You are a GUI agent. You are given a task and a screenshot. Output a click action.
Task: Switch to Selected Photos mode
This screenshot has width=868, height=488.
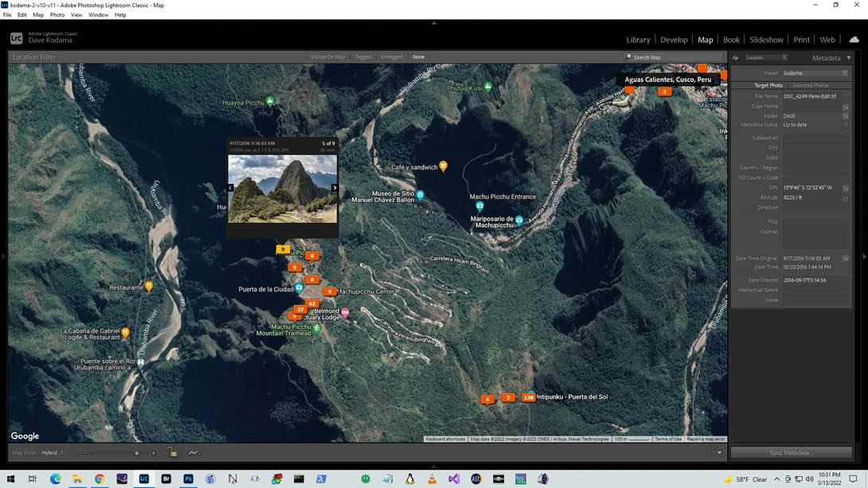point(811,85)
